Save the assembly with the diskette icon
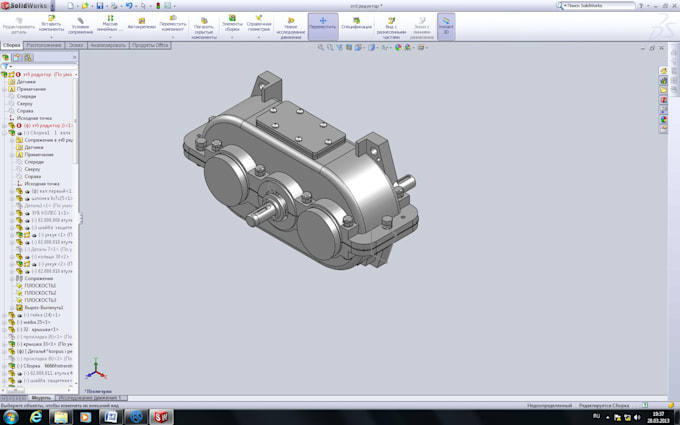680x425 pixels. [x=100, y=6]
